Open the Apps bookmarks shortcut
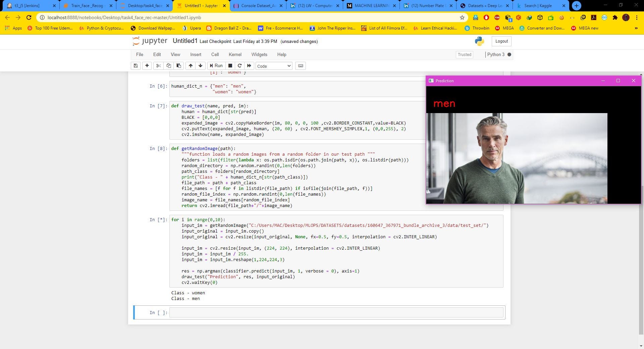 [13, 28]
